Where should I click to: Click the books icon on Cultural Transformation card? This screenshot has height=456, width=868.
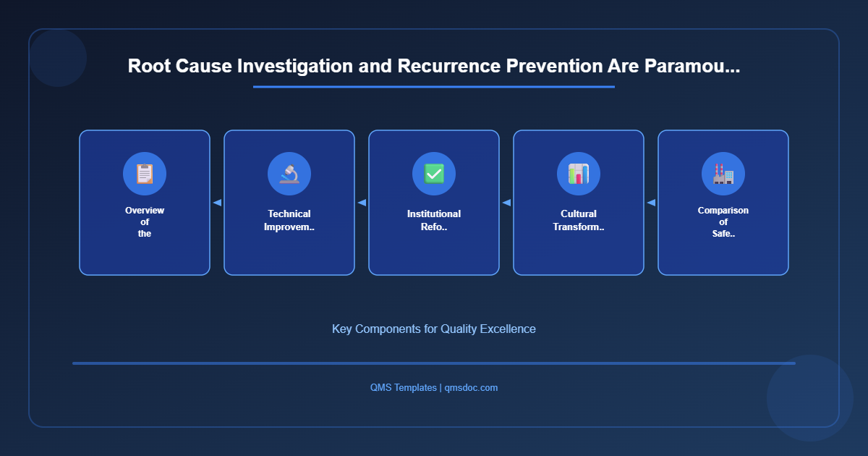click(x=579, y=174)
